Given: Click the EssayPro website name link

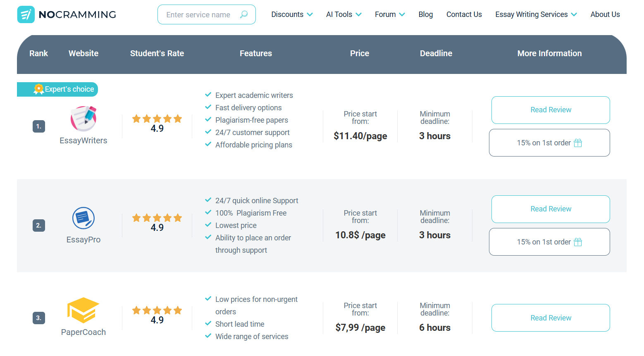Looking at the screenshot, I should (83, 240).
